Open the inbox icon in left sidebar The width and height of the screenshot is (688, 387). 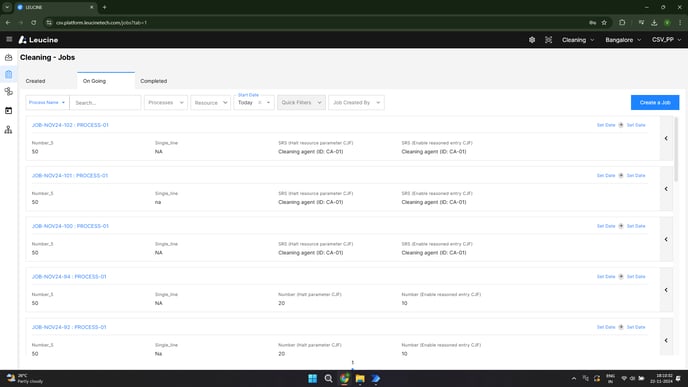[8, 57]
